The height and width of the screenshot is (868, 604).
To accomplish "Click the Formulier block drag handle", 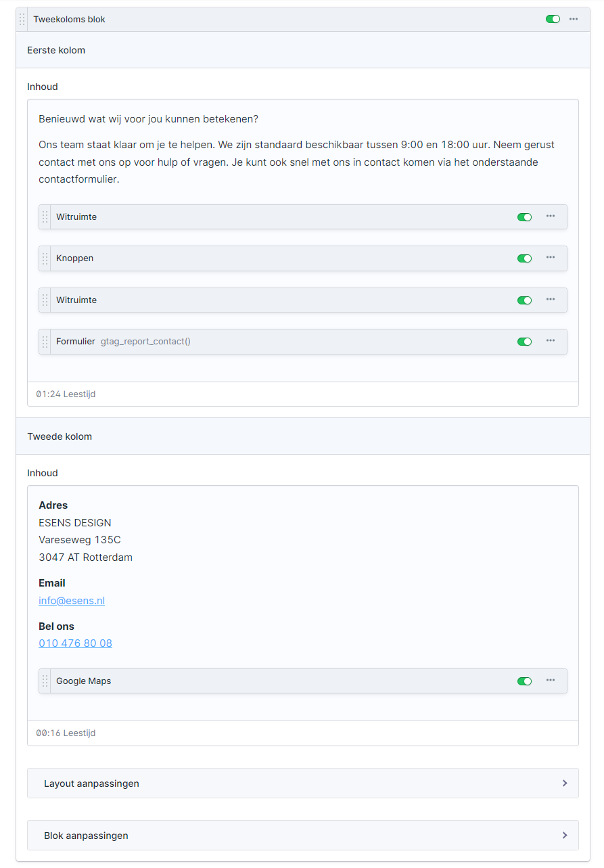I will point(45,342).
